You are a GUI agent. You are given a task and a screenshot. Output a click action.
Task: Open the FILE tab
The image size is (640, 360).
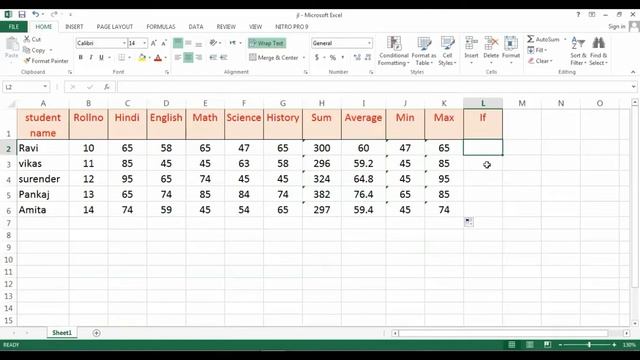pyautogui.click(x=14, y=27)
